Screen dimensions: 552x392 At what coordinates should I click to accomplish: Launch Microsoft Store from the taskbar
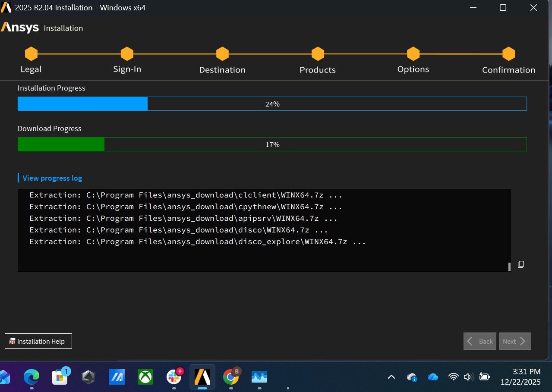[60, 377]
